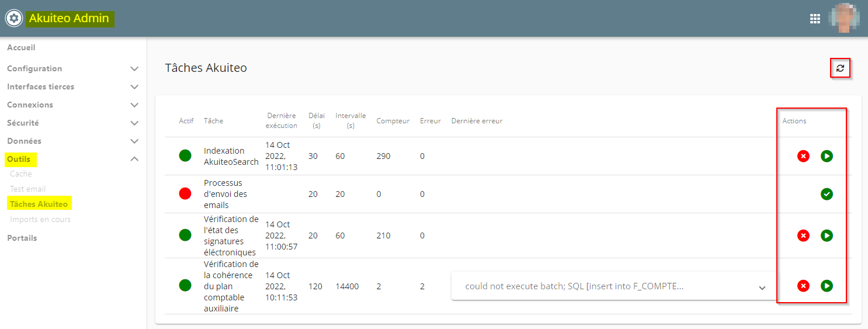
Task: Click green status dot of Indexation AkuiteoSearch
Action: click(185, 156)
